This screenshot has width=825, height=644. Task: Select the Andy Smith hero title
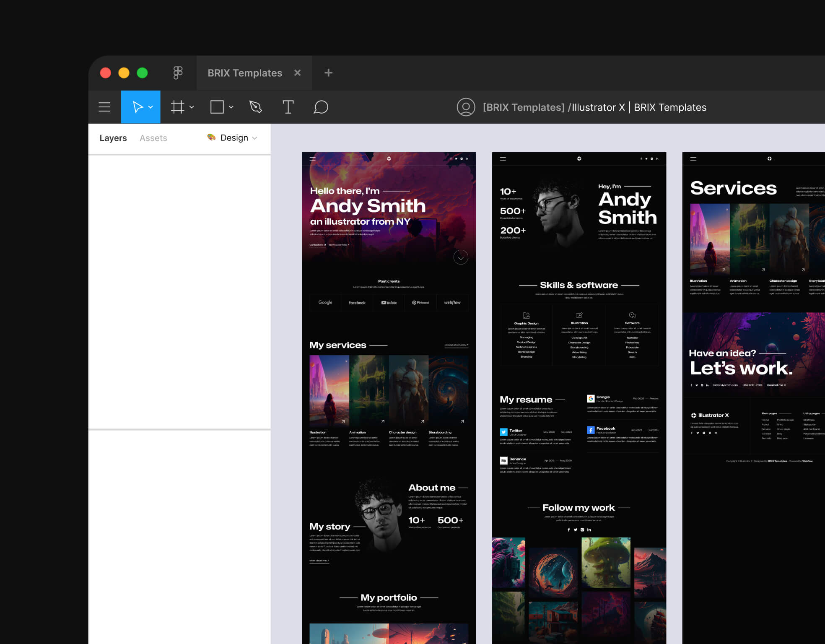pos(368,206)
